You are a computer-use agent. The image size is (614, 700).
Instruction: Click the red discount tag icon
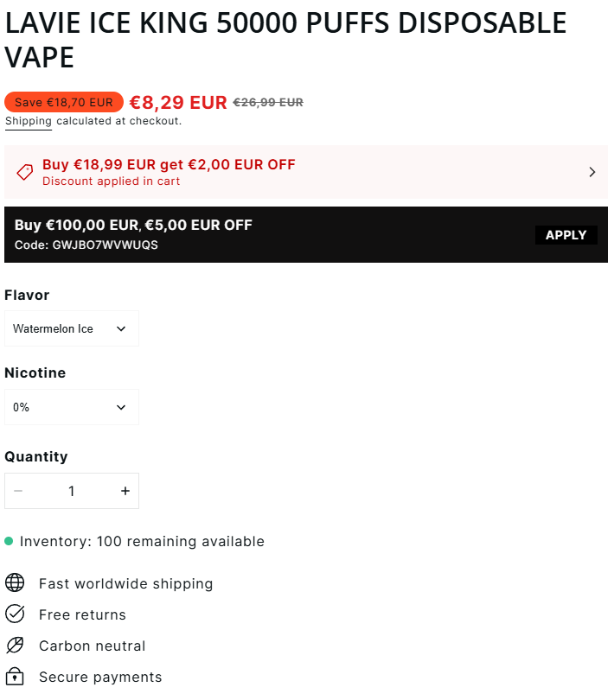[25, 172]
